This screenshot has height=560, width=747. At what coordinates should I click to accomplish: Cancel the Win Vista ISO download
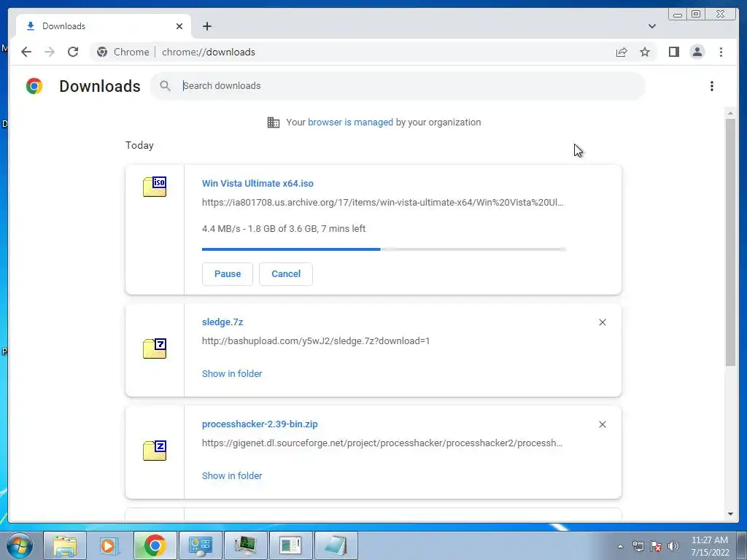tap(286, 274)
